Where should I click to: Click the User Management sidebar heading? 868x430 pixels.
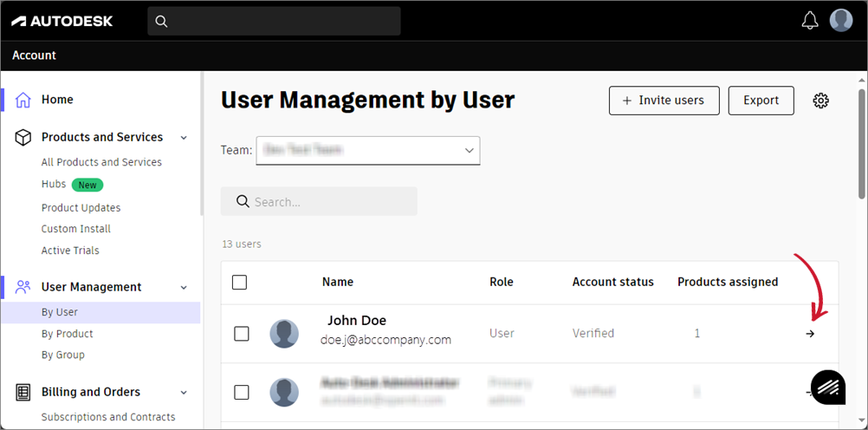coord(91,287)
